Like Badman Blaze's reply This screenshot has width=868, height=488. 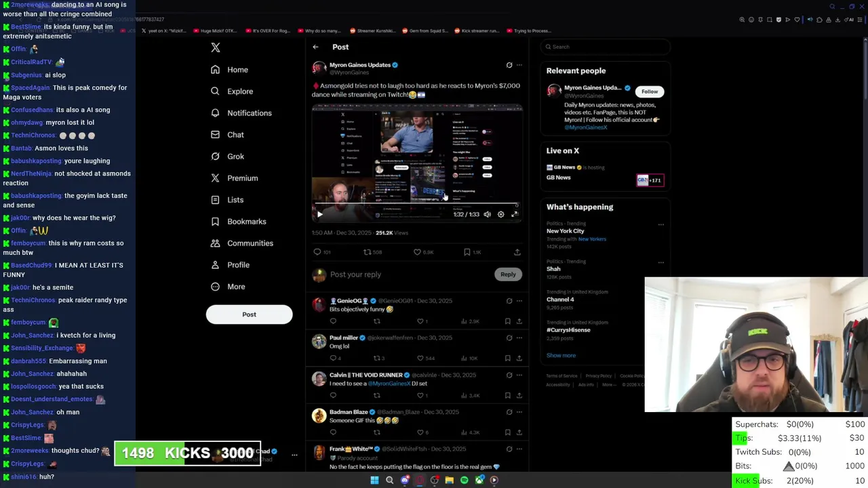(422, 432)
